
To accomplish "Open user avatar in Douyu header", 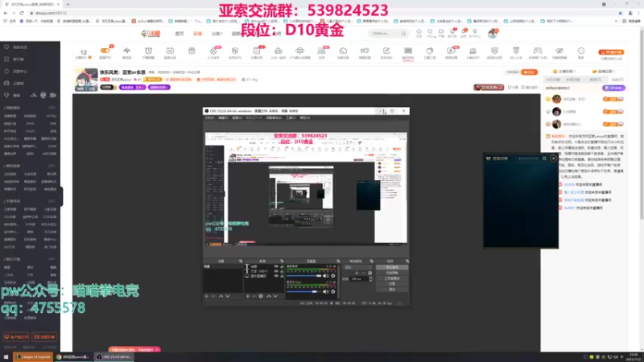I will coord(493,33).
